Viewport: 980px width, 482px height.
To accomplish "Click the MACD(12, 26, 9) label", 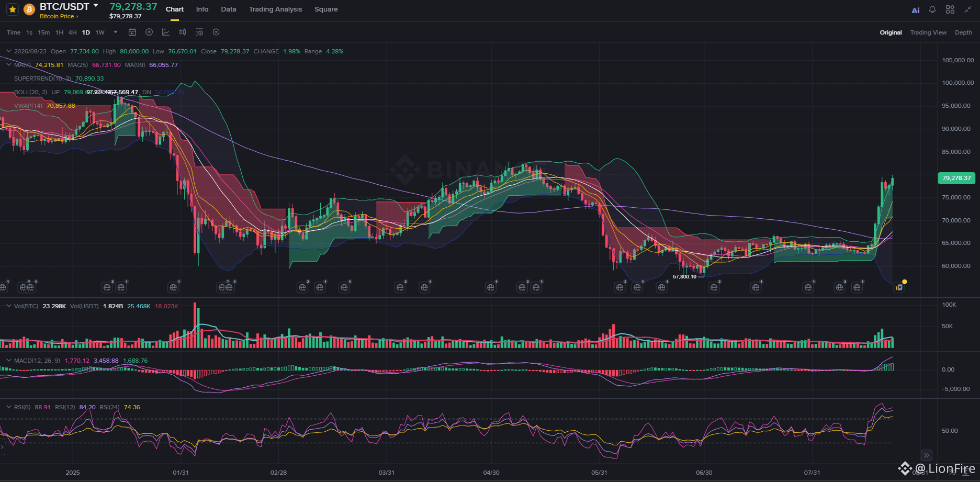I will coord(37,361).
